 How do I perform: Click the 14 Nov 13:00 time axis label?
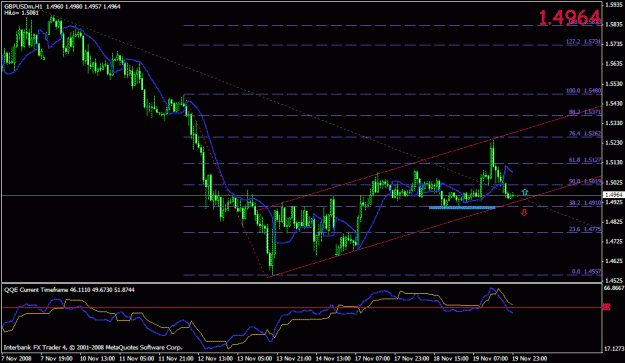pos(333,358)
